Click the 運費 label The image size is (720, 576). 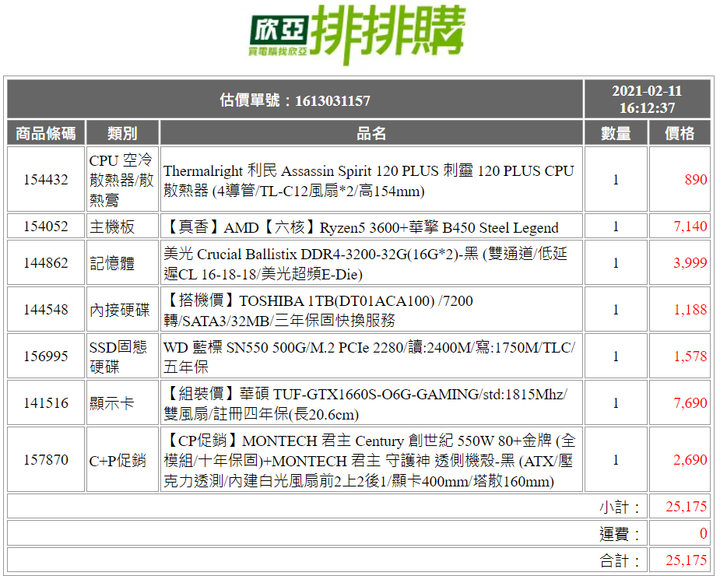pos(619,534)
